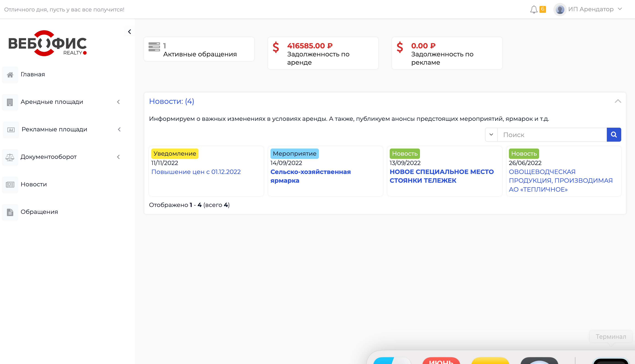635x364 pixels.
Task: Click the building icon next to Арендные площади
Action: click(x=10, y=102)
